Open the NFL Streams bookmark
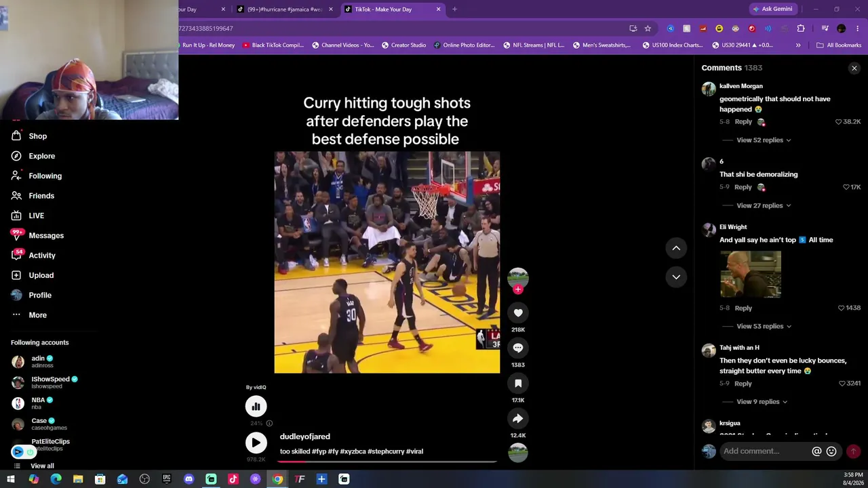The image size is (868, 488). (x=534, y=45)
